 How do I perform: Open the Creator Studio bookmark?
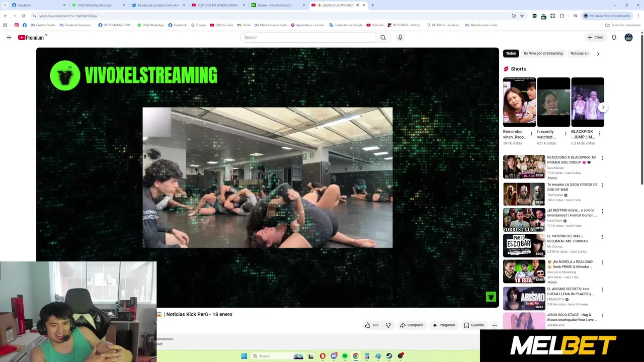click(x=43, y=25)
